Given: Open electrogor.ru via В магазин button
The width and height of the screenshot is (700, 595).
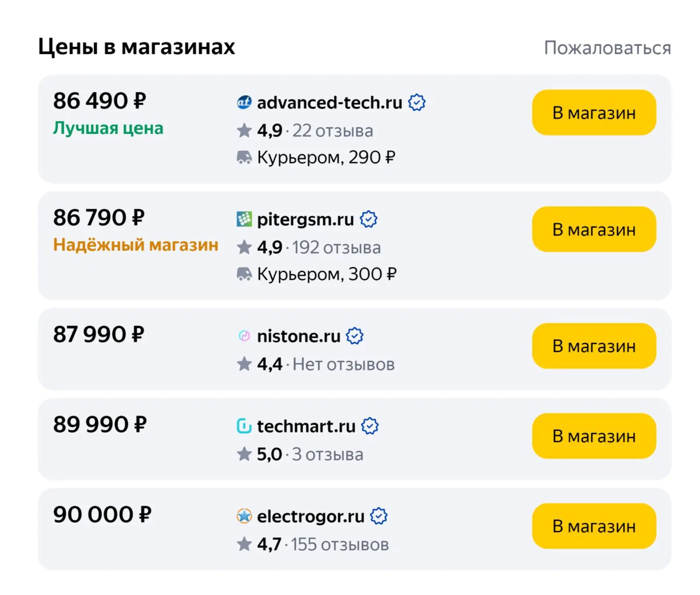Looking at the screenshot, I should 594,526.
